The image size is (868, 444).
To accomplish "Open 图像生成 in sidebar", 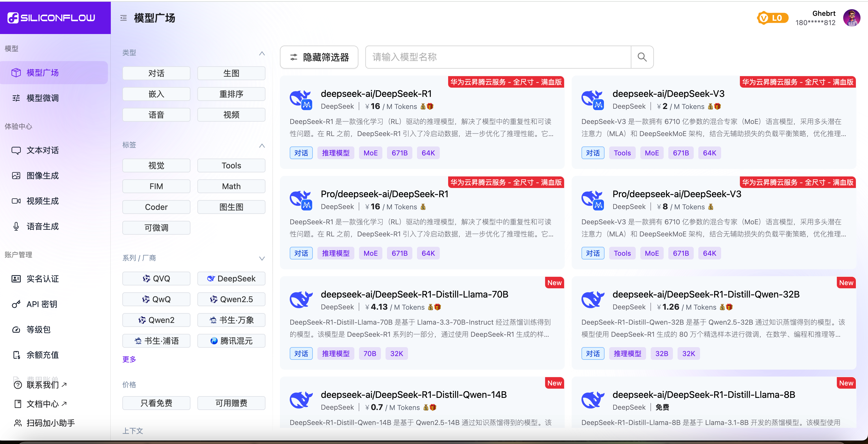I will [42, 175].
